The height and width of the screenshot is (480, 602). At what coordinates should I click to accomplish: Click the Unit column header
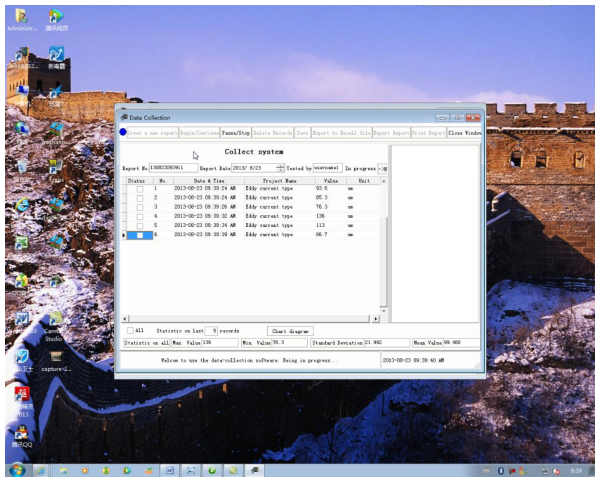pos(364,180)
